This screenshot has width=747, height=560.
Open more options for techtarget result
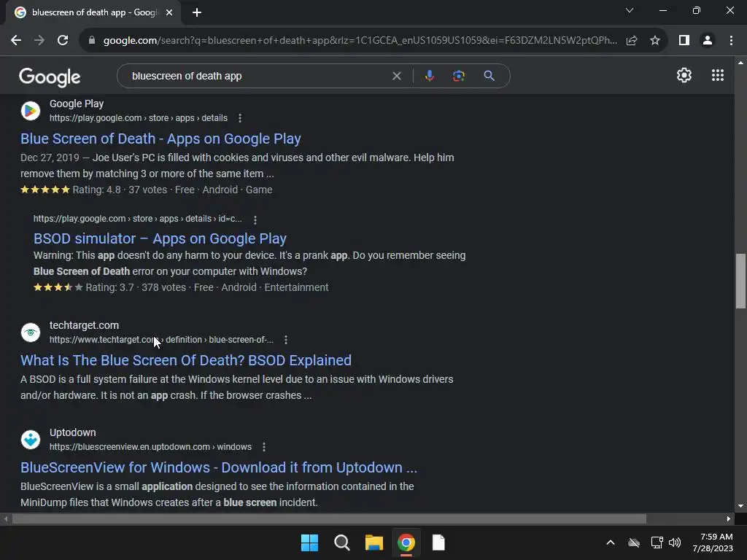click(x=286, y=340)
